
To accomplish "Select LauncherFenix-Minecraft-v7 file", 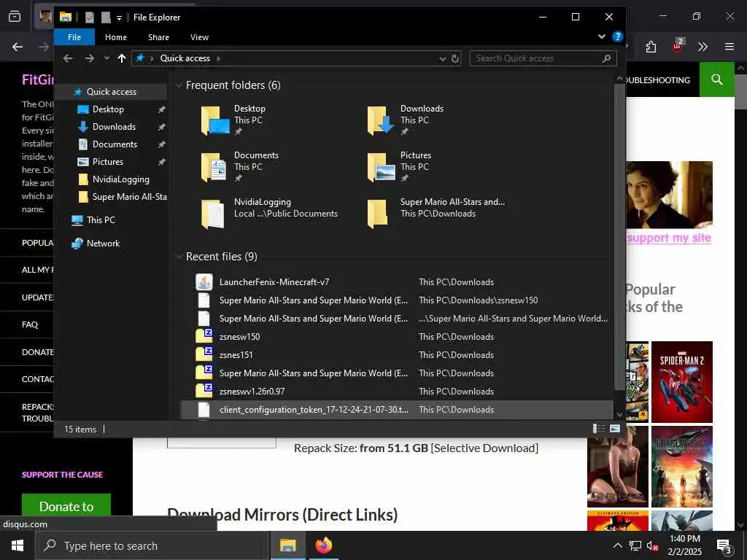I will click(274, 282).
